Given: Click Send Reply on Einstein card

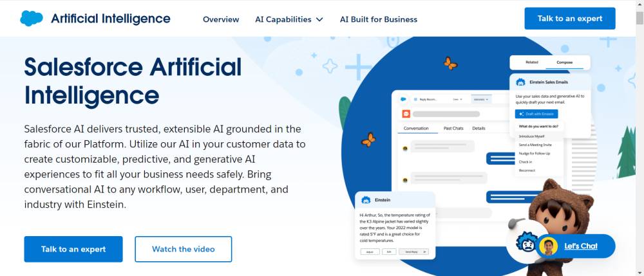Looking at the screenshot, I should click(x=413, y=252).
